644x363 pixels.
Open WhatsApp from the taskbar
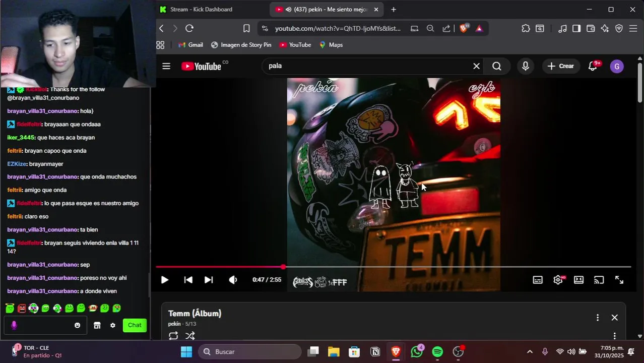pyautogui.click(x=417, y=352)
